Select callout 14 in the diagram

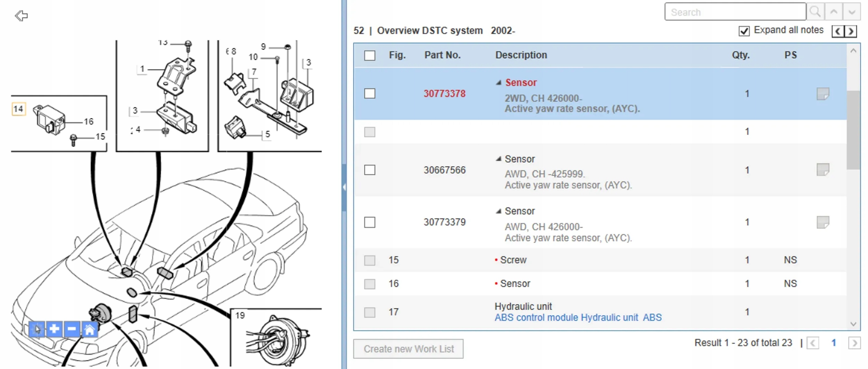point(18,109)
